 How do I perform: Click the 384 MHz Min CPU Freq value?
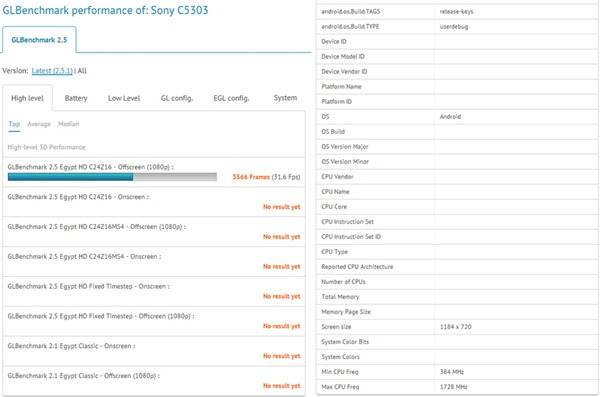point(452,372)
